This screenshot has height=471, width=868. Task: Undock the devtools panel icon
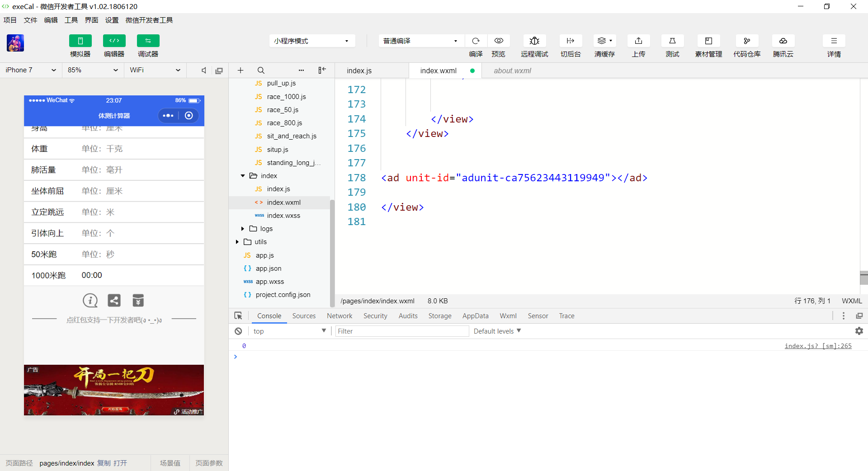(859, 316)
